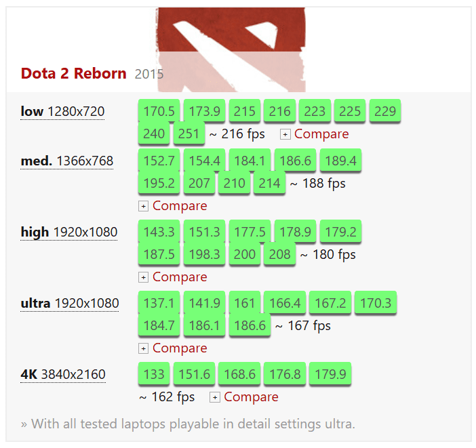This screenshot has height=448, width=476.
Task: Open Compare link in ultra settings row
Action: (180, 348)
